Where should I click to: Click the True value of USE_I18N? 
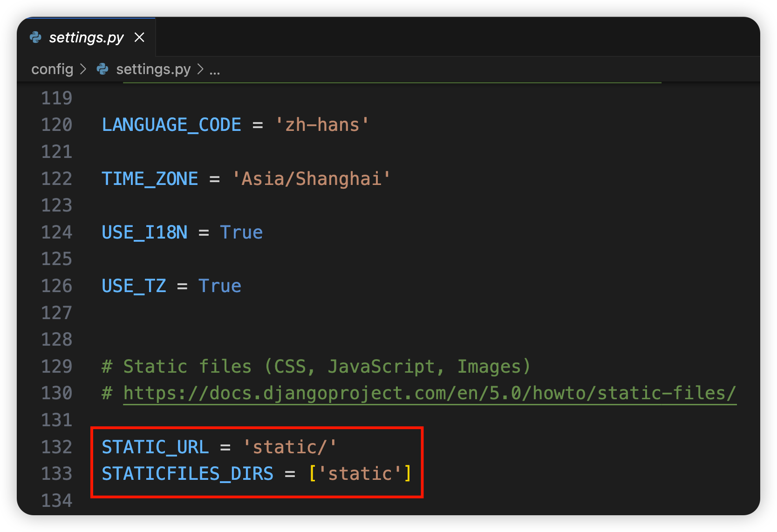pyautogui.click(x=241, y=232)
